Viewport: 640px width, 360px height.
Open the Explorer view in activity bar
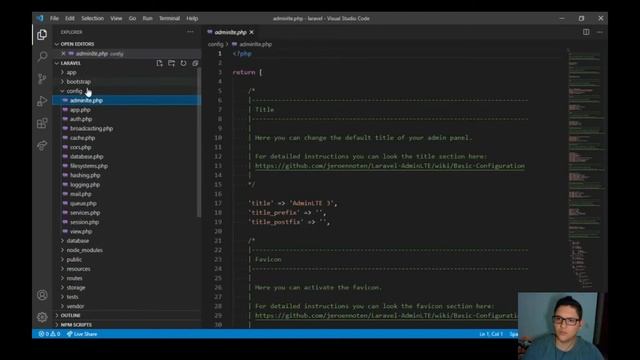coord(42,35)
